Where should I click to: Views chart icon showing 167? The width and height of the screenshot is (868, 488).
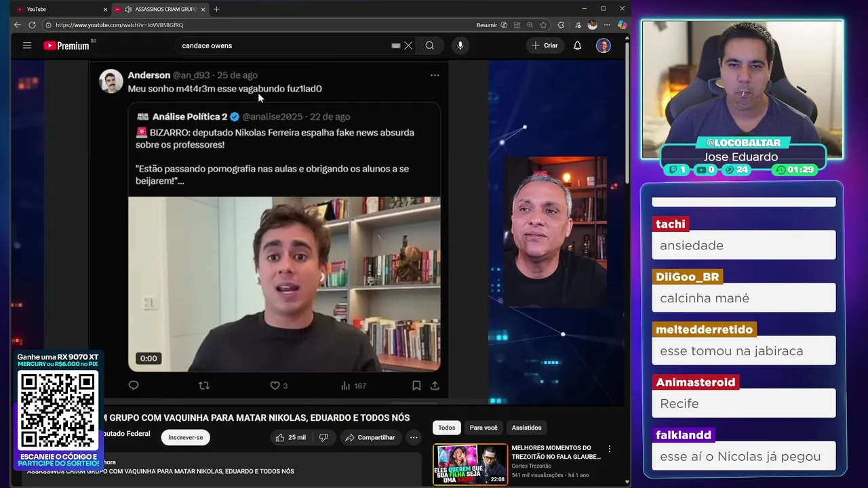pyautogui.click(x=346, y=386)
